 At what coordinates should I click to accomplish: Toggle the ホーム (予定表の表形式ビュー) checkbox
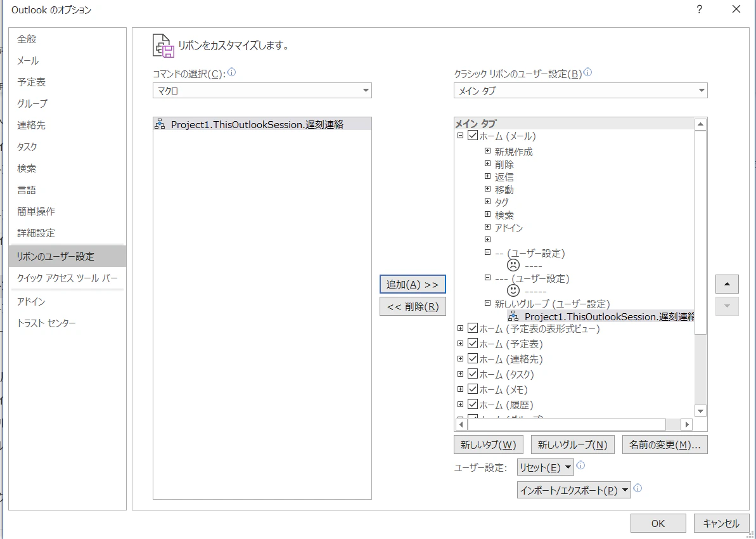point(473,328)
